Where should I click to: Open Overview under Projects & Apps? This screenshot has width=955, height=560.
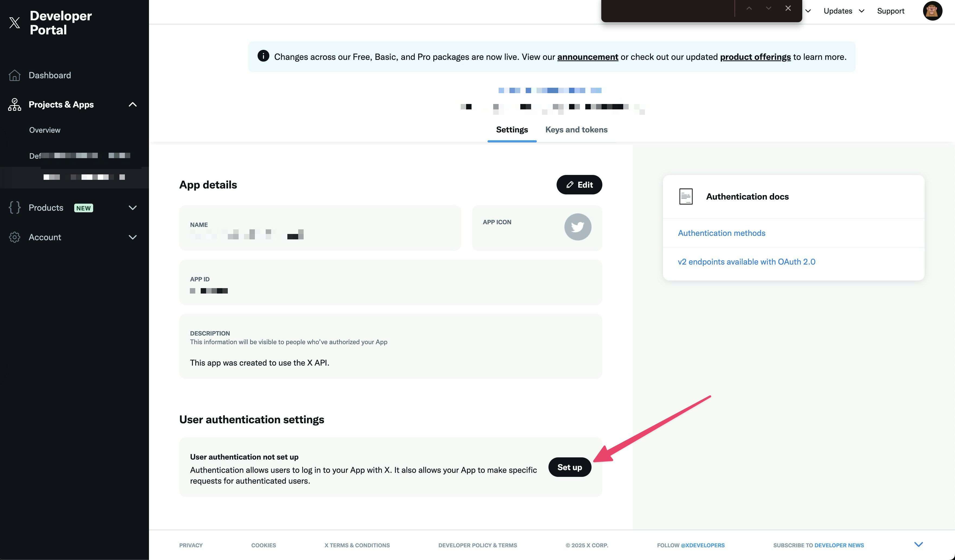tap(45, 130)
